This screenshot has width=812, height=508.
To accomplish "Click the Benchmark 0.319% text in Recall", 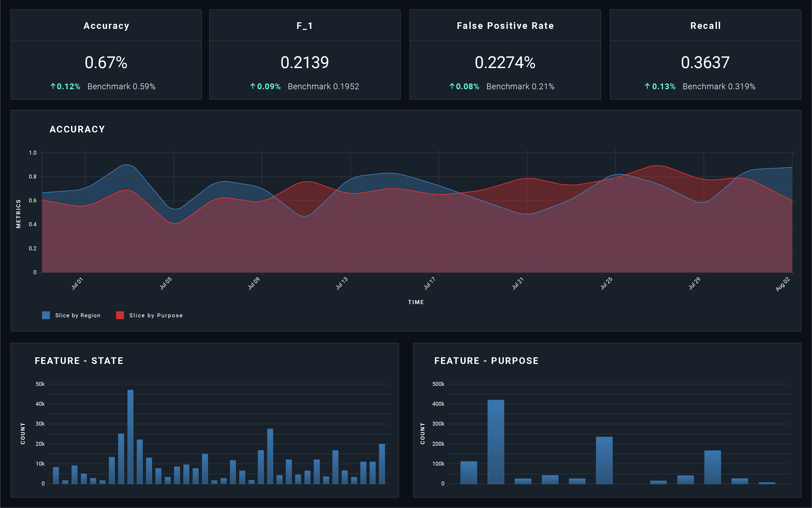I will pyautogui.click(x=719, y=86).
